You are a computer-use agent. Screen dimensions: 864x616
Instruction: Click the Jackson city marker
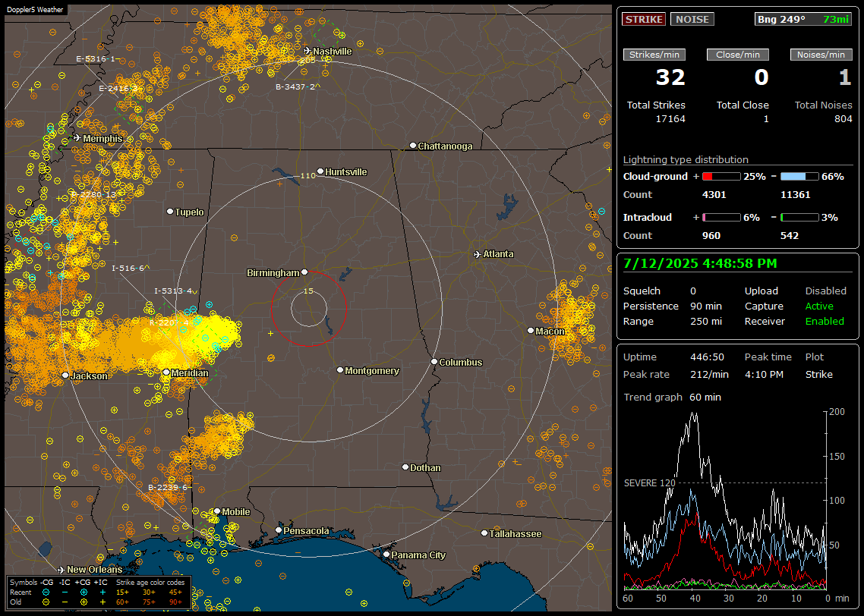tap(65, 375)
